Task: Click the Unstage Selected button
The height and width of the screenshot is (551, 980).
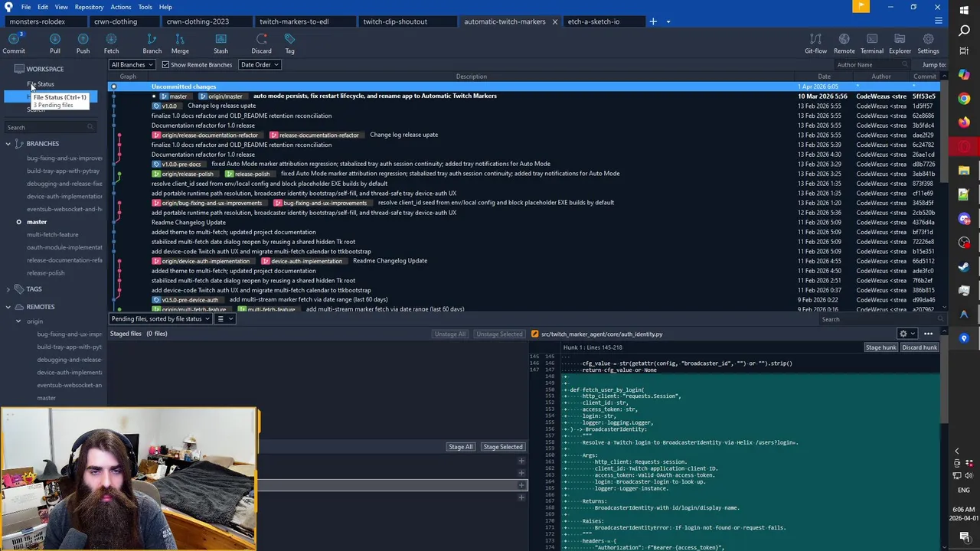Action: coord(499,334)
